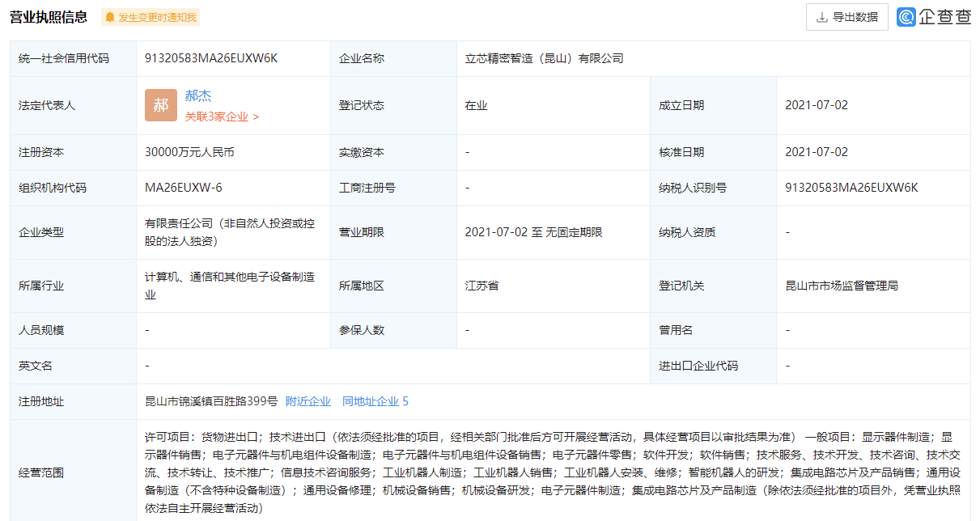Screen dimensions: 980x521
Task: Open the 附近企业 nearby companies link
Action: (x=310, y=400)
